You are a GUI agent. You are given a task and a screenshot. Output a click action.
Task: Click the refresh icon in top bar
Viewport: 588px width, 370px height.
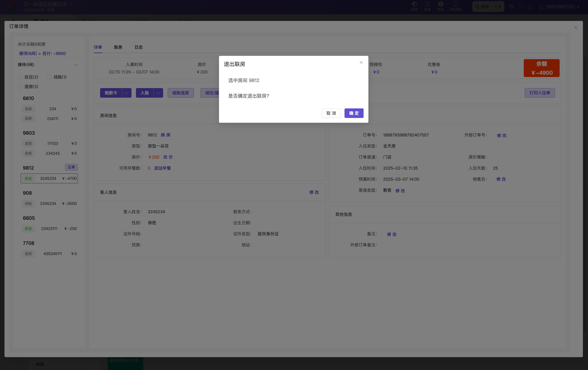point(531,7)
